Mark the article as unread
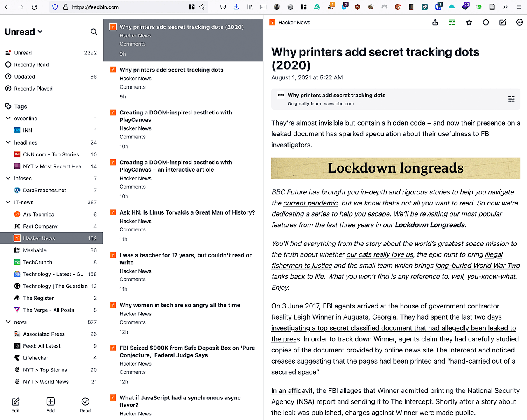 (486, 23)
